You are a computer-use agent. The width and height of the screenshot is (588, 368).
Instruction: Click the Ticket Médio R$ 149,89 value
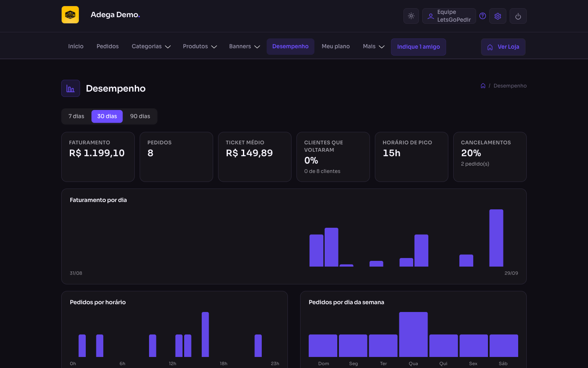pyautogui.click(x=249, y=153)
